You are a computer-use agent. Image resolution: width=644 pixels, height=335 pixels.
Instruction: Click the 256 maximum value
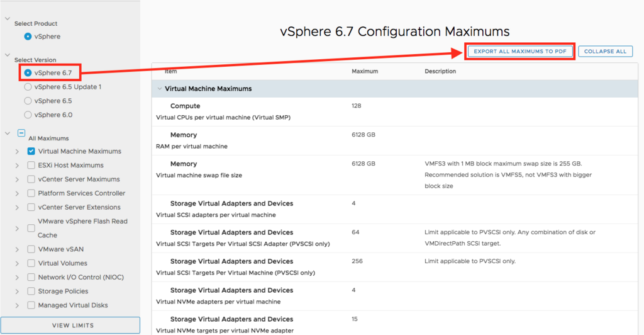[x=357, y=261]
